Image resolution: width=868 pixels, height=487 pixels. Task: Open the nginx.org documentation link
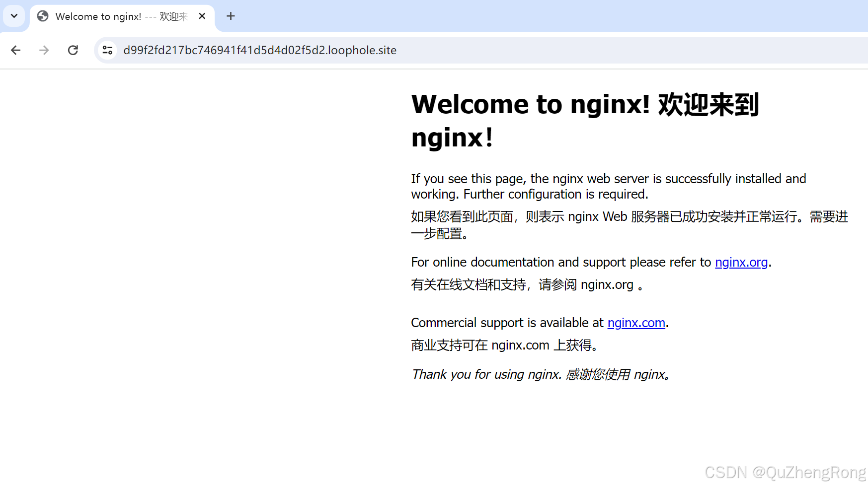click(x=741, y=262)
